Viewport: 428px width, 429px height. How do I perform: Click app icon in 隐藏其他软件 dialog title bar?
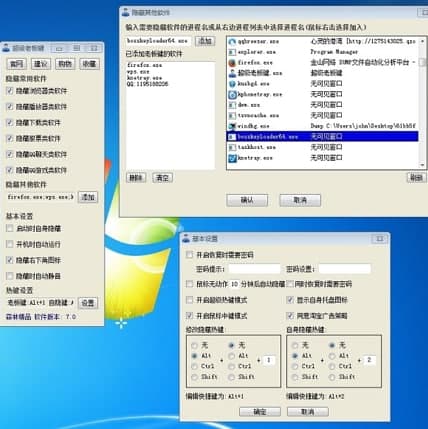pos(126,13)
